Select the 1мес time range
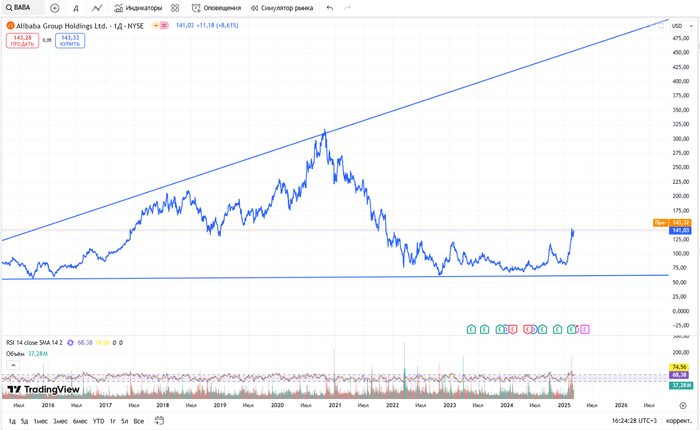 (41, 421)
